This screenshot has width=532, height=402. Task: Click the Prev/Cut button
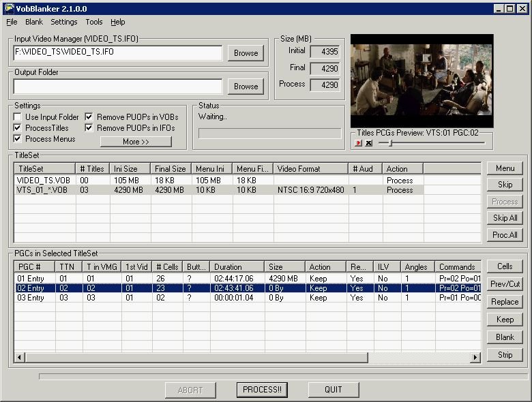(x=505, y=284)
